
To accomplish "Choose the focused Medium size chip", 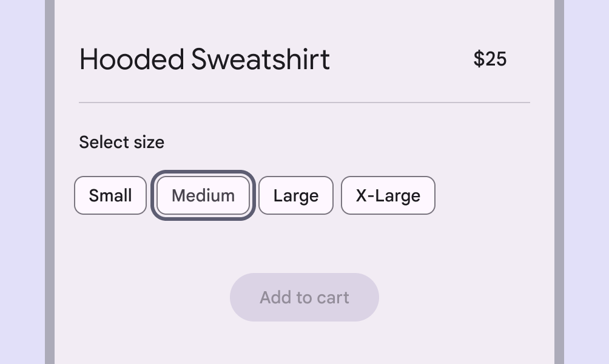I will click(203, 195).
